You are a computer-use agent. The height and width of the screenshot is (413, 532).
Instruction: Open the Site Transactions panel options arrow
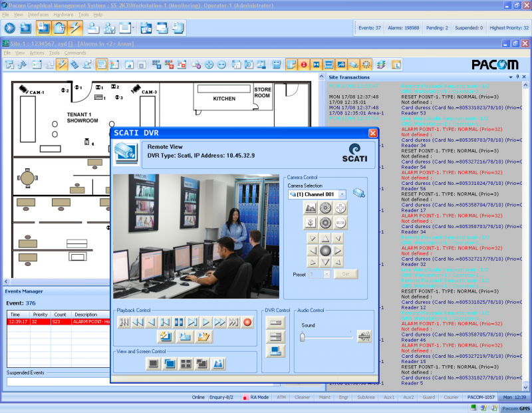[511, 77]
